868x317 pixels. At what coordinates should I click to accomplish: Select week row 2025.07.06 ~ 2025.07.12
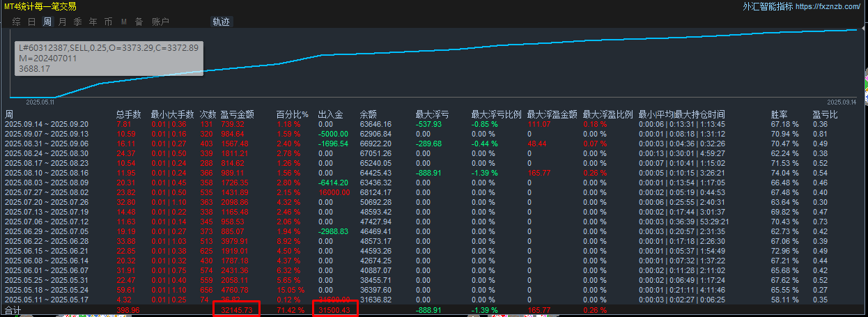(x=434, y=221)
